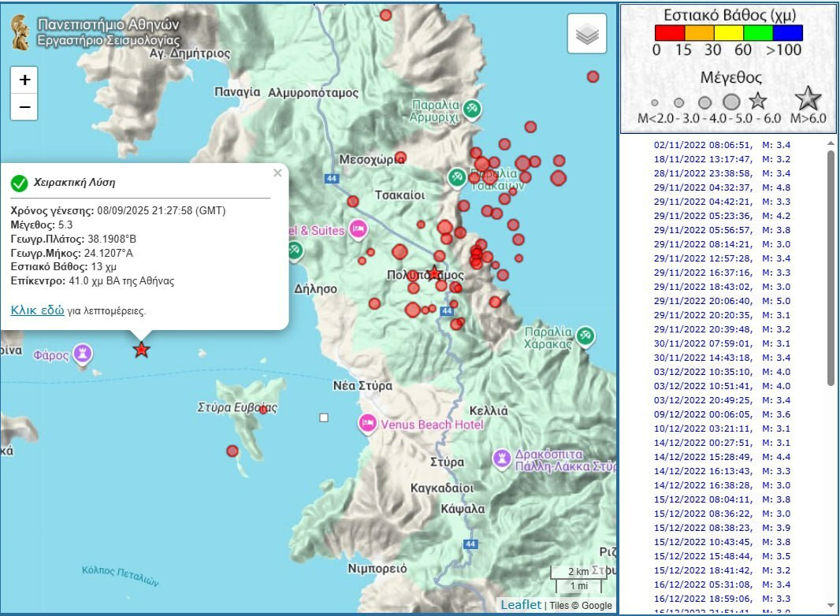Image resolution: width=840 pixels, height=616 pixels.
Task: Select the Δρακόσπιτα landmark icon
Action: coord(502,458)
